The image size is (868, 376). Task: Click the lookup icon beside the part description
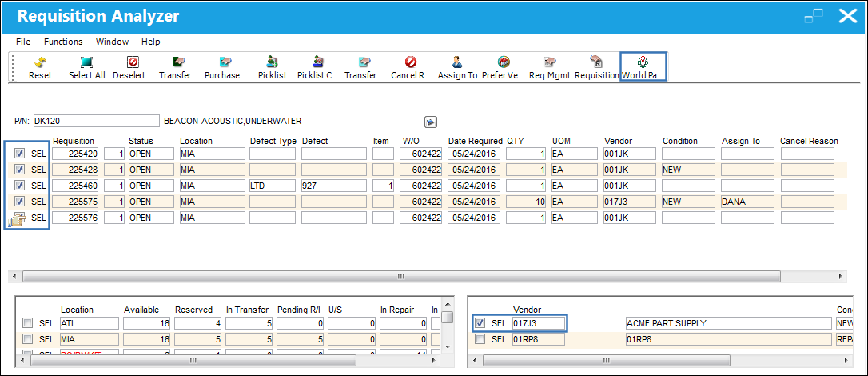(x=431, y=122)
